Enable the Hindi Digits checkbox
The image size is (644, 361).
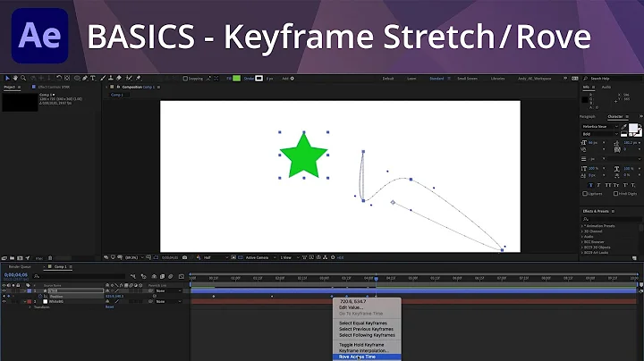pos(615,194)
